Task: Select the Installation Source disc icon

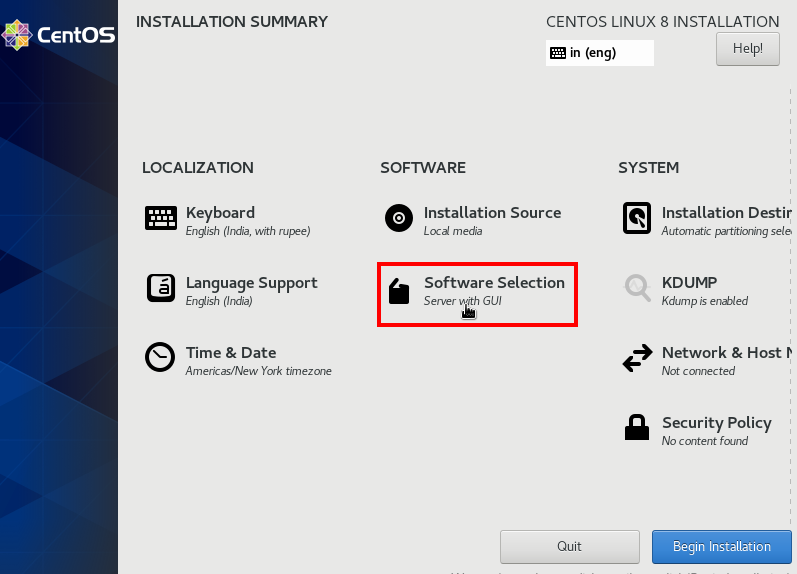Action: (398, 218)
